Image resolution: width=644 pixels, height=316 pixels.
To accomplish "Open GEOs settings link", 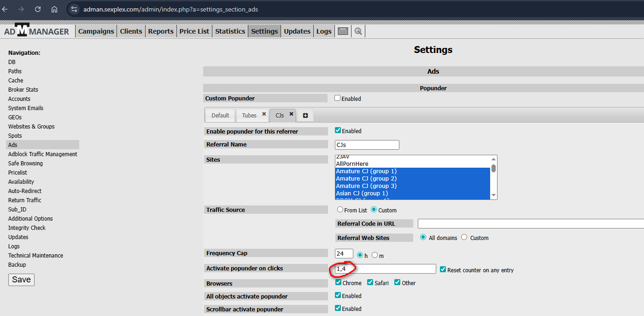I will [x=15, y=117].
